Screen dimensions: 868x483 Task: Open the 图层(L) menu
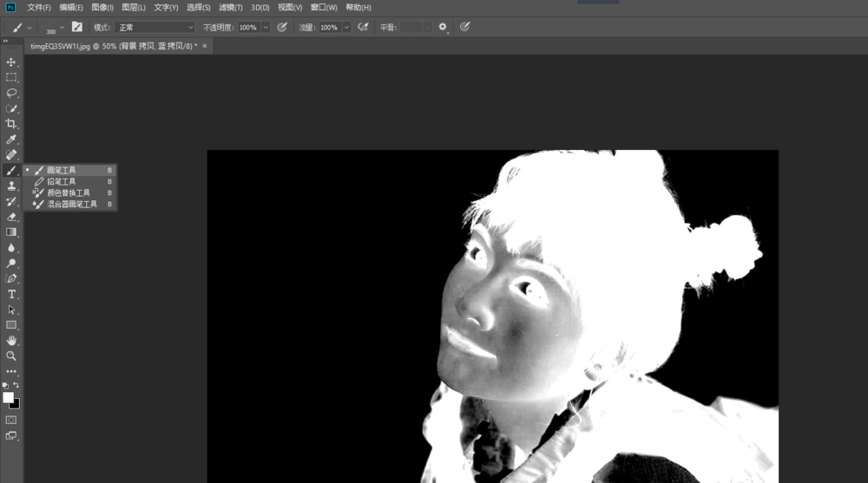click(x=134, y=7)
